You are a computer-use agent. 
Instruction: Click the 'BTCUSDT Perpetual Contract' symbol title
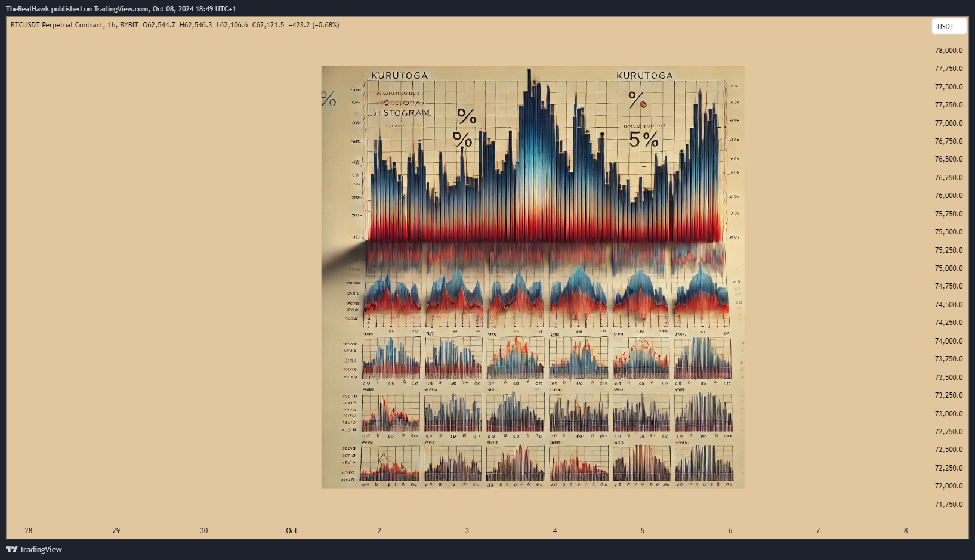(x=57, y=25)
